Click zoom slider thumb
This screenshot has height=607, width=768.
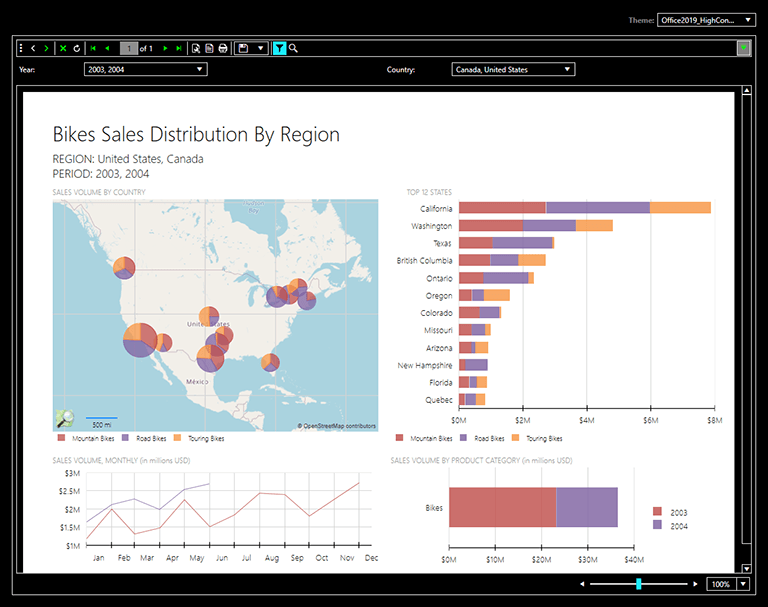(x=638, y=584)
